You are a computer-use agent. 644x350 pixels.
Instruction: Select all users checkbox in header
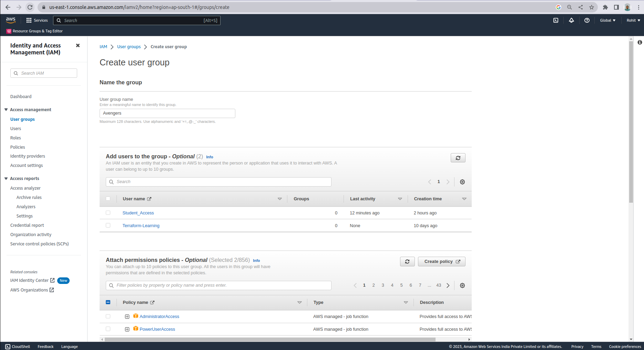point(108,199)
